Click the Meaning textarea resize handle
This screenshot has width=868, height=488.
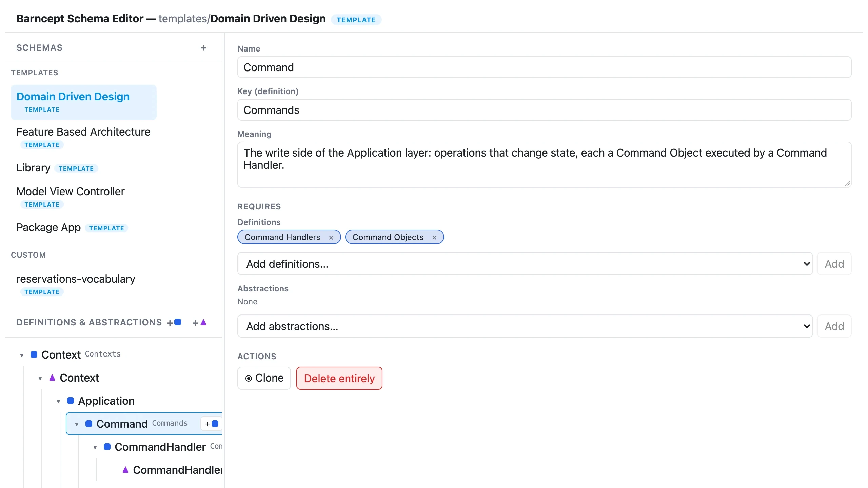point(847,183)
